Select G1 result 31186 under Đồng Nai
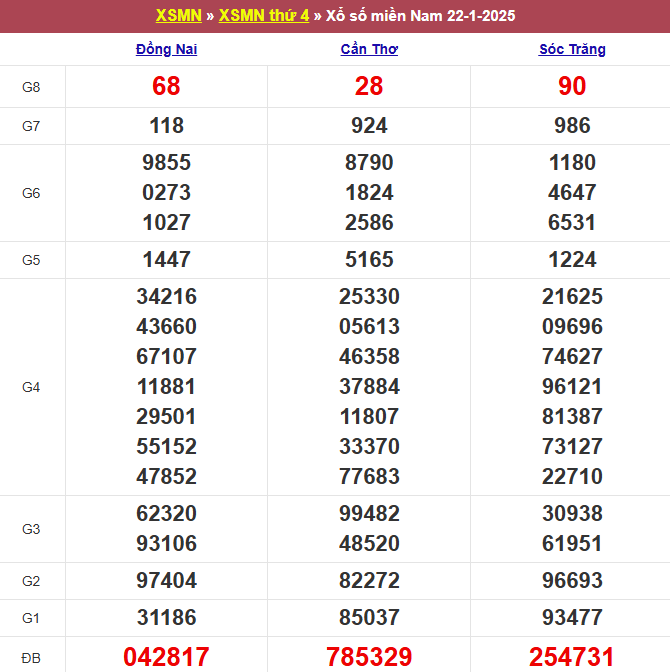 [x=166, y=618]
